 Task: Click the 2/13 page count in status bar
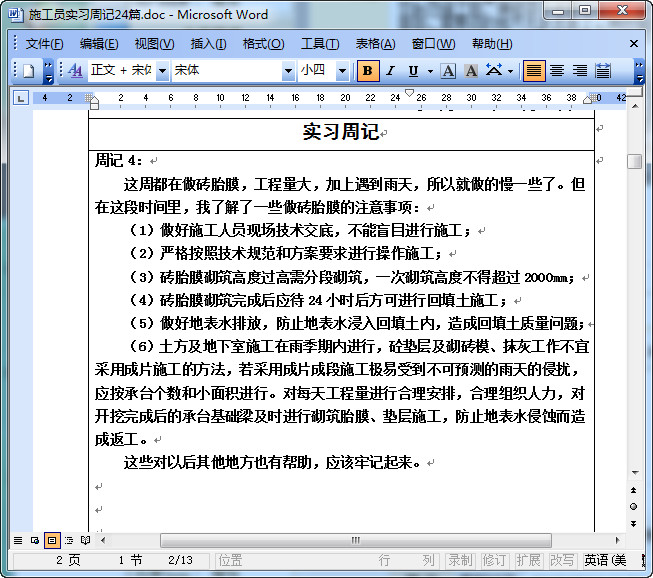180,560
